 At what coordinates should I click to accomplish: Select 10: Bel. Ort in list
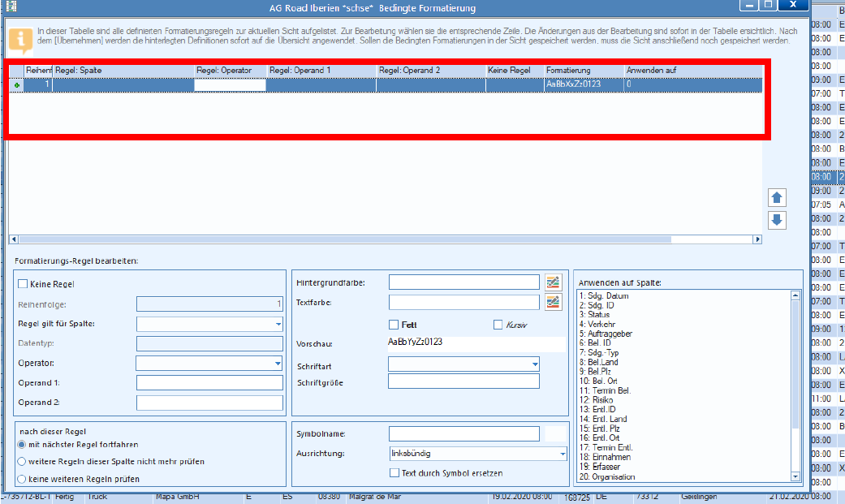pos(599,381)
